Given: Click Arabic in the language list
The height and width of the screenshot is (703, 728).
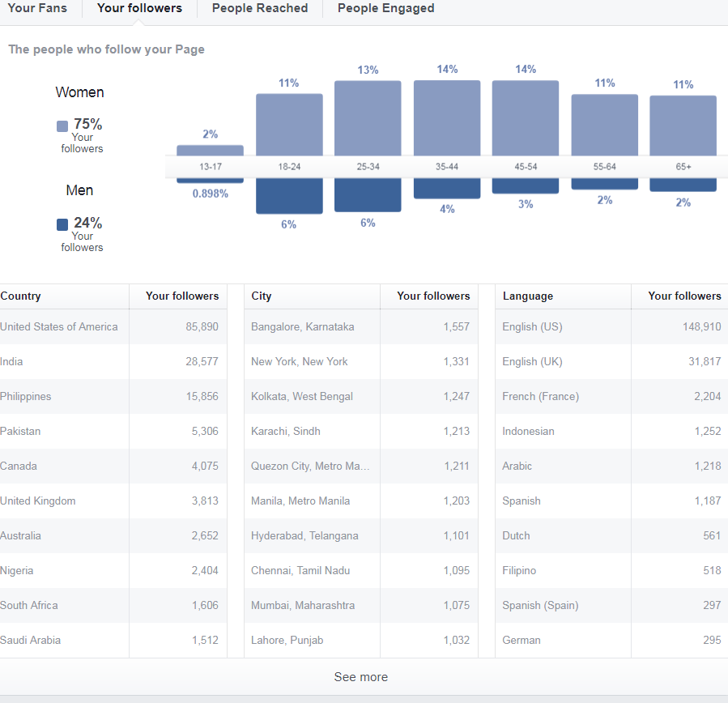Looking at the screenshot, I should pos(612,467).
